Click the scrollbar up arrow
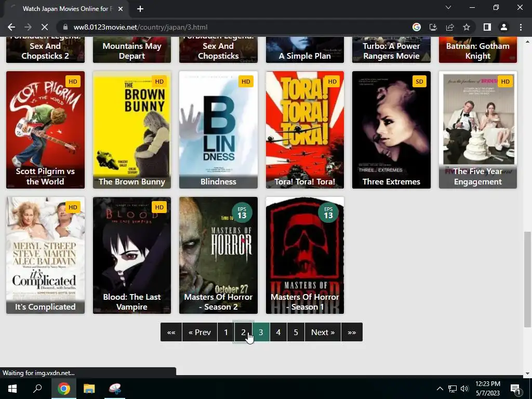The height and width of the screenshot is (399, 532). click(527, 42)
